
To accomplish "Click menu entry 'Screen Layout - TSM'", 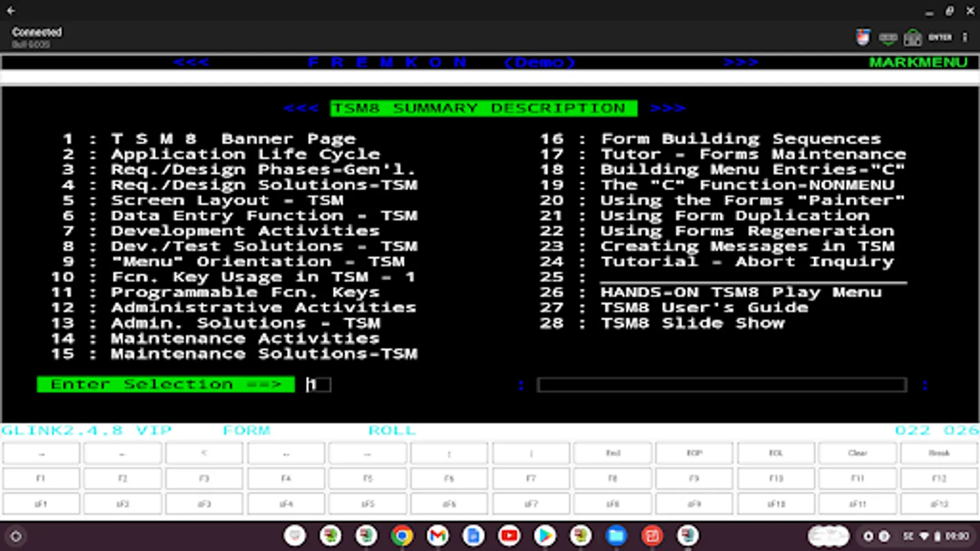I will point(227,200).
